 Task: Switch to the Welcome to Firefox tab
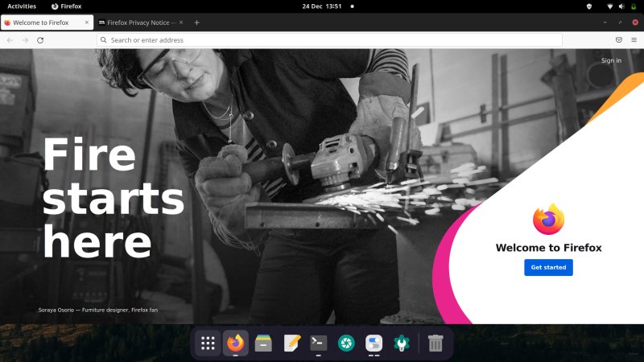(x=47, y=23)
